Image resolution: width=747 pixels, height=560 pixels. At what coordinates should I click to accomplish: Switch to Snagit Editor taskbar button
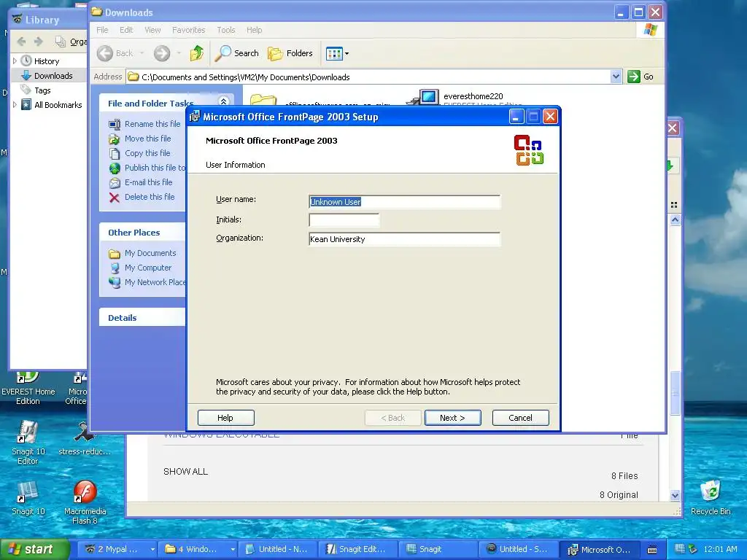(x=357, y=549)
